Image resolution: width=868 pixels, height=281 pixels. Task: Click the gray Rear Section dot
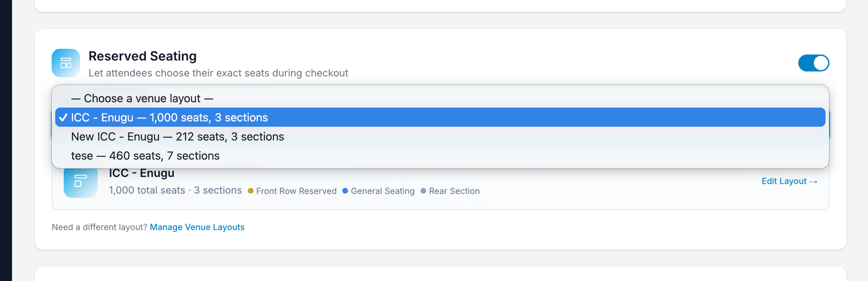point(423,191)
